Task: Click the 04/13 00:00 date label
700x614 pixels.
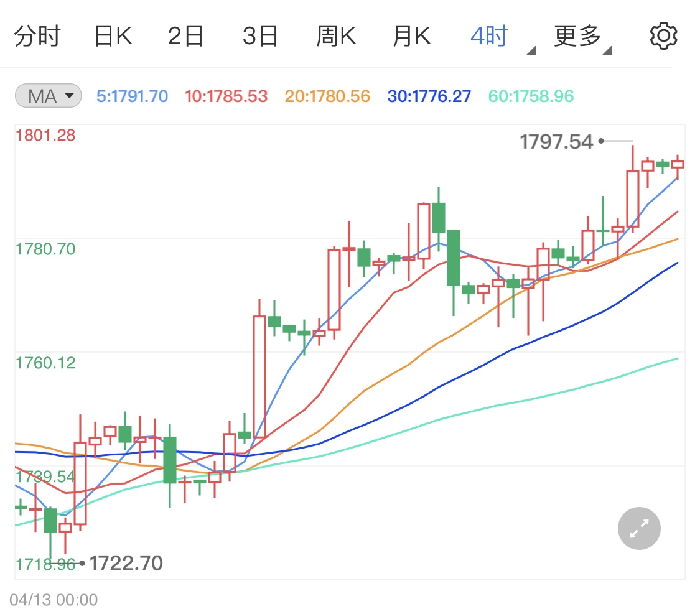Action: tap(55, 599)
